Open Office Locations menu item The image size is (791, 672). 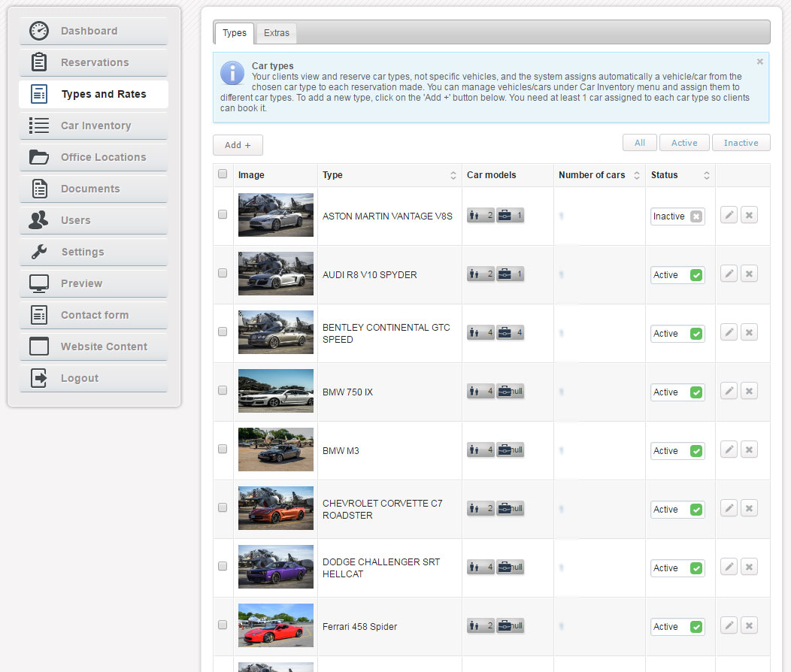(x=93, y=157)
